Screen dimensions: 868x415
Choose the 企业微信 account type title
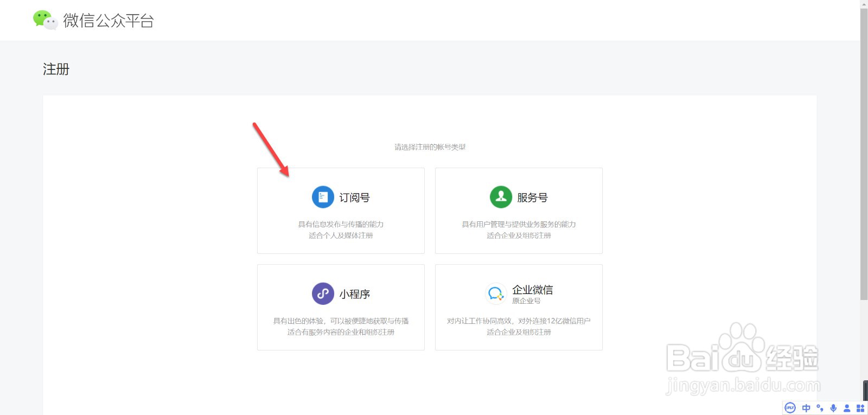click(x=532, y=290)
